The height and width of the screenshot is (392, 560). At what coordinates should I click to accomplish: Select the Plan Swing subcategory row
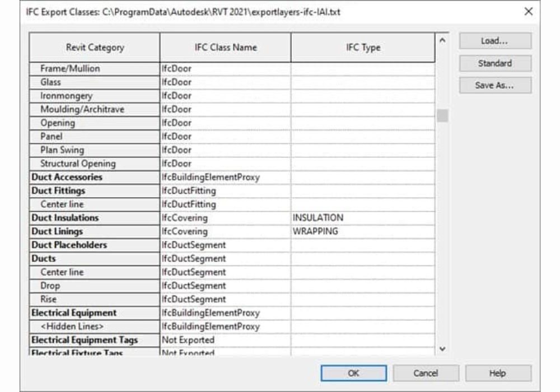62,150
